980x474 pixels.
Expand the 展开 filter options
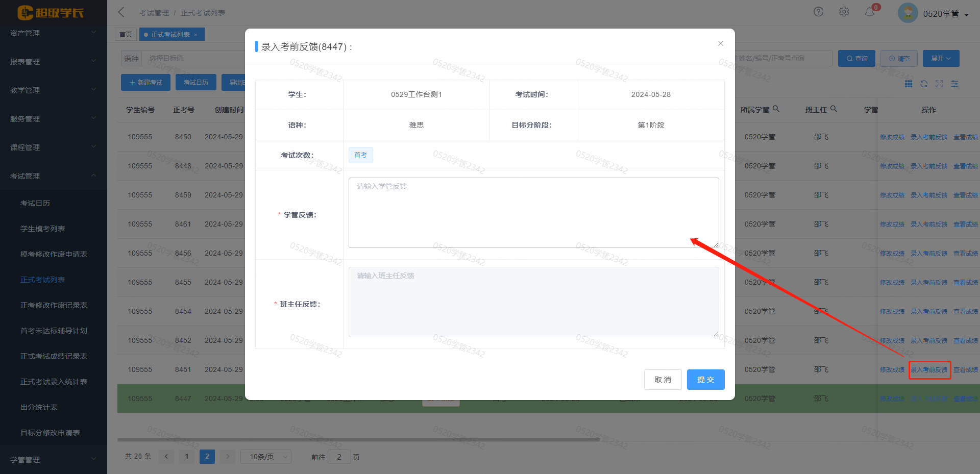pos(941,59)
